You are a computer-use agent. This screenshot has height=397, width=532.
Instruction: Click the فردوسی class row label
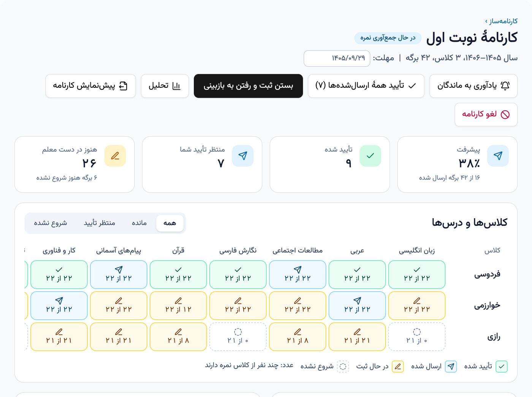(x=487, y=275)
